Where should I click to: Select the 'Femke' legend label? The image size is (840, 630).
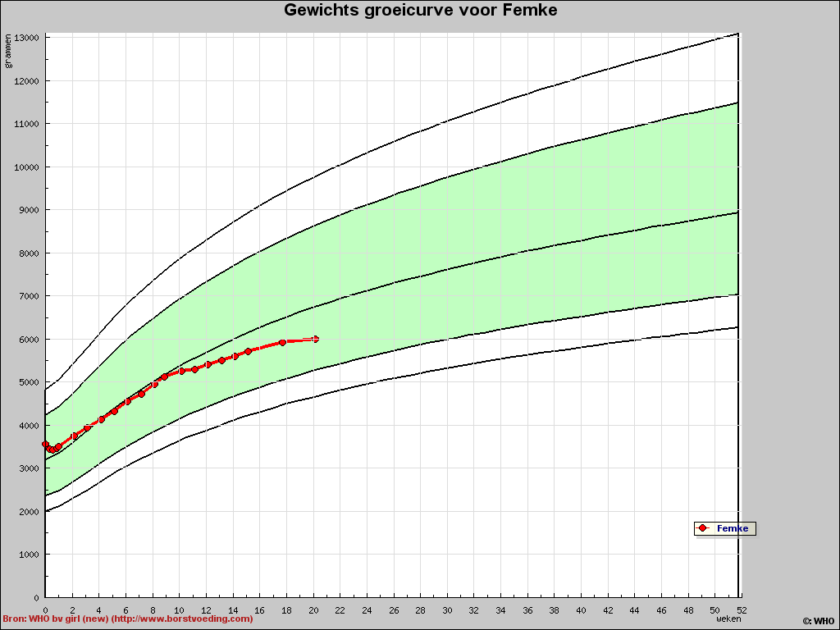click(733, 528)
